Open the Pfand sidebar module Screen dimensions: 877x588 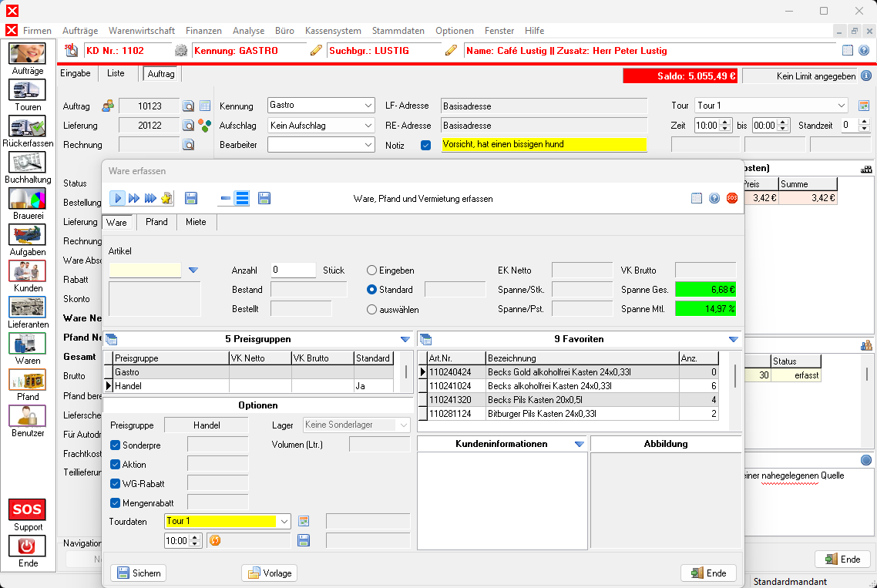(x=28, y=385)
